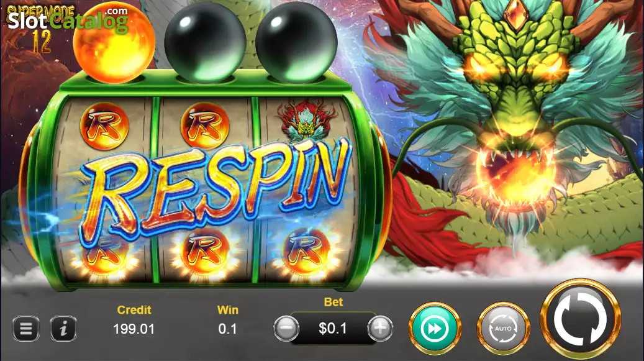Select the R symbol on top-left reel

click(x=104, y=126)
